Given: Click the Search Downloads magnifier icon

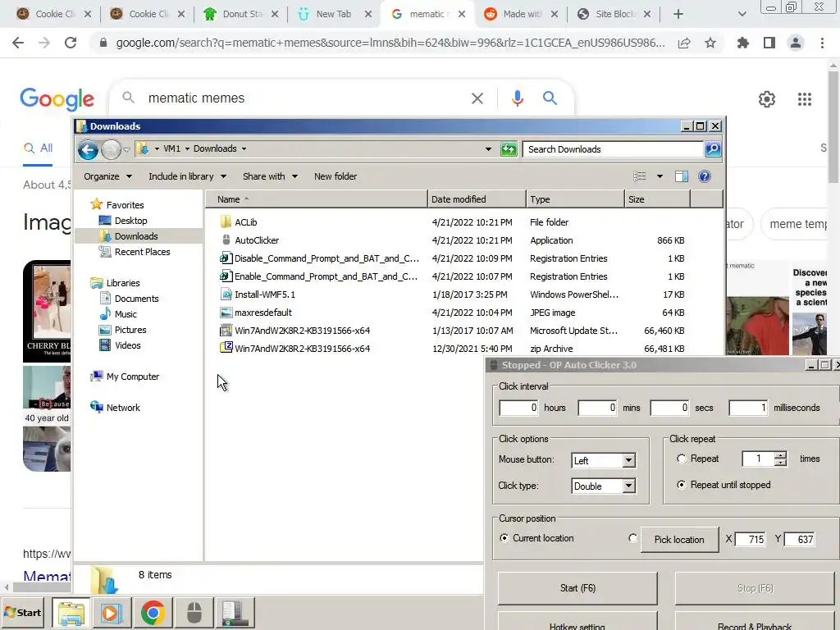Looking at the screenshot, I should [713, 149].
